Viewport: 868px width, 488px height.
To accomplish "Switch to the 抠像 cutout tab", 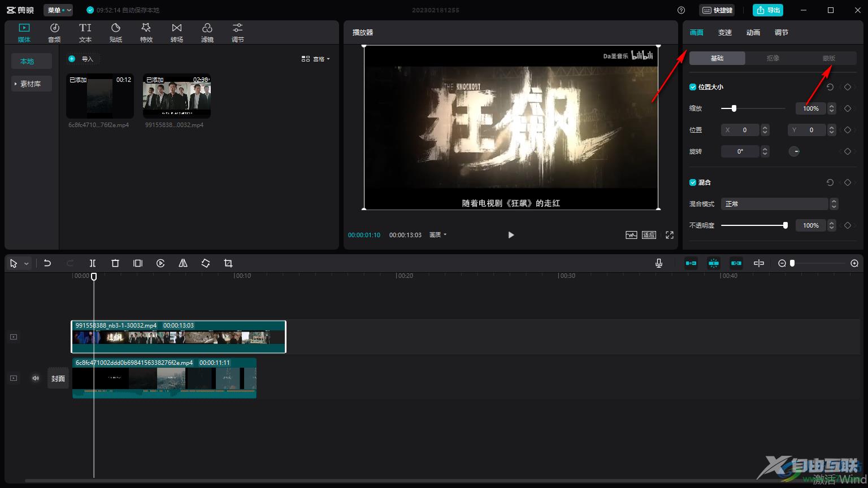I will 773,58.
